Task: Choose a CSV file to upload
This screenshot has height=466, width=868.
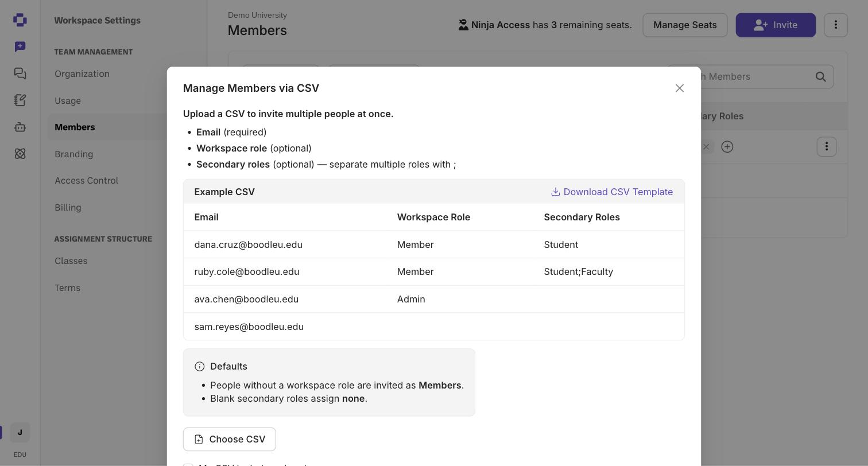Action: [230, 439]
